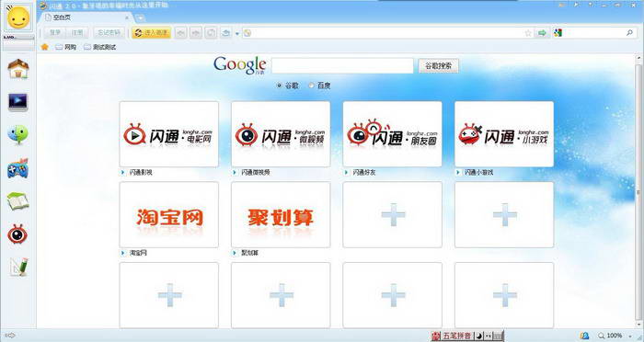Click the toolbar search input box
The width and height of the screenshot is (644, 342).
[x=593, y=33]
